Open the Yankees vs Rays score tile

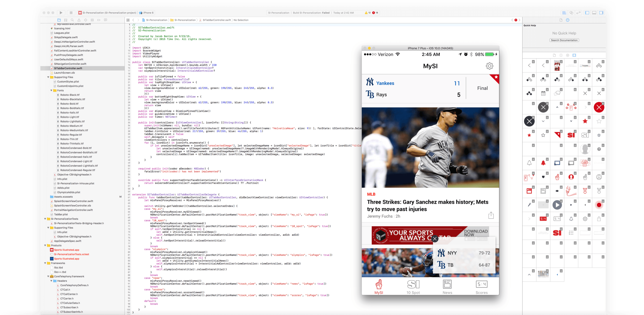pyautogui.click(x=430, y=88)
